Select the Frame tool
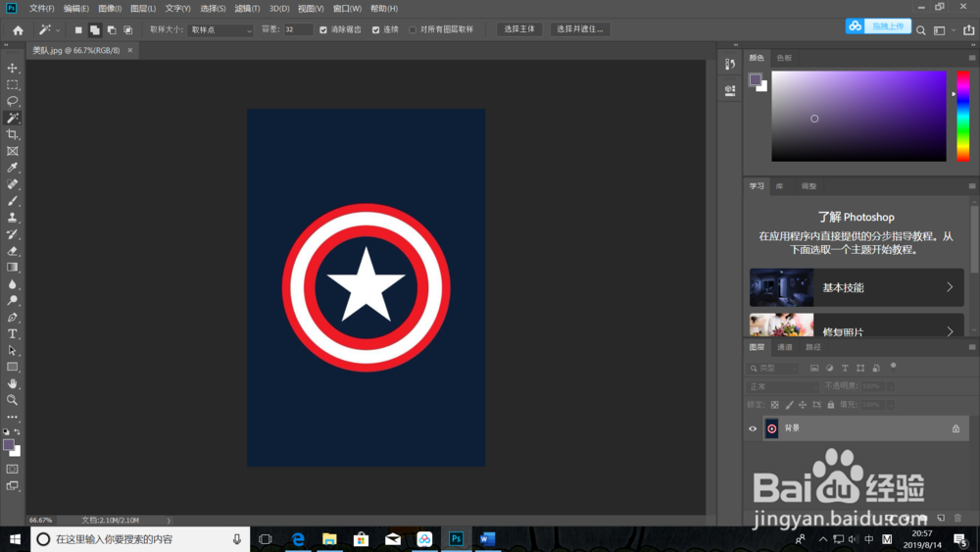 pyautogui.click(x=12, y=151)
